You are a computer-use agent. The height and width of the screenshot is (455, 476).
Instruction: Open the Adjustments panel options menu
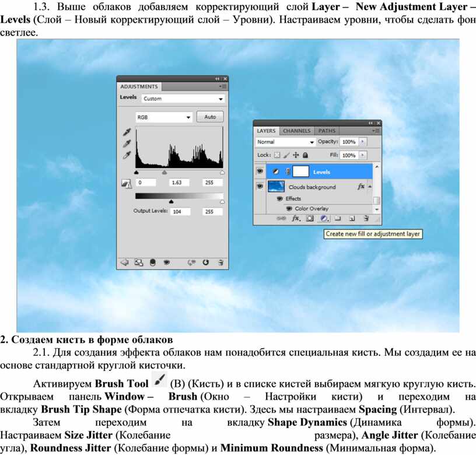pos(223,86)
